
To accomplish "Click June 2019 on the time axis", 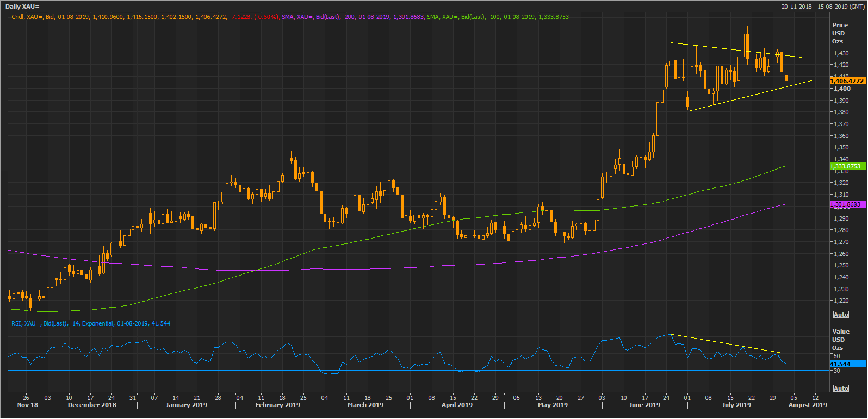I will (x=644, y=405).
